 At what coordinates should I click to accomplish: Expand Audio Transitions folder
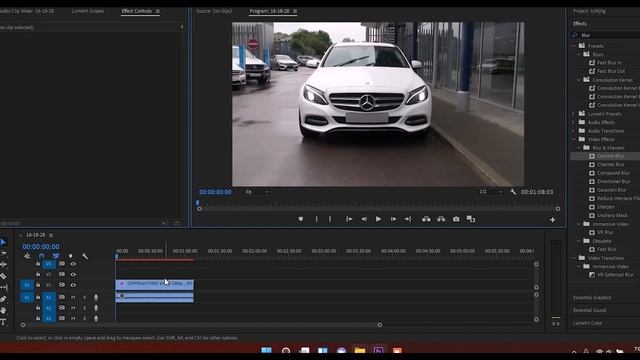[x=574, y=131]
